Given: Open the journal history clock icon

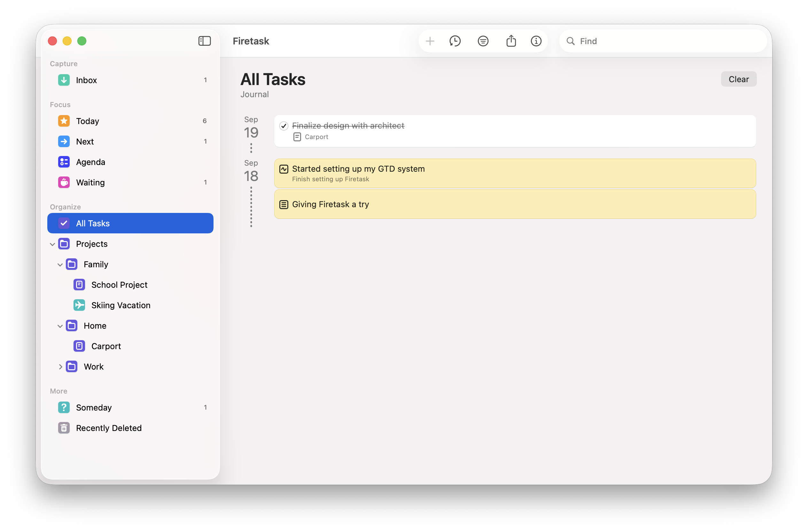Looking at the screenshot, I should [x=455, y=41].
